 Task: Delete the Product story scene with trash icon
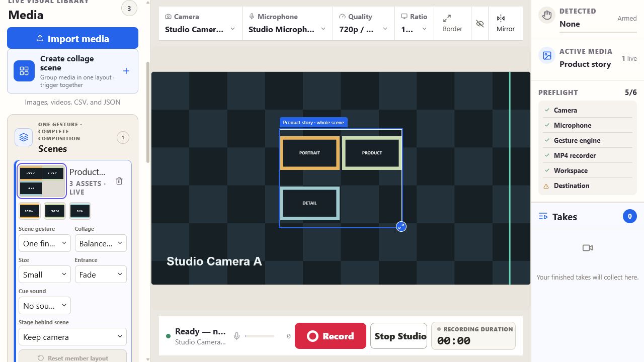[119, 181]
